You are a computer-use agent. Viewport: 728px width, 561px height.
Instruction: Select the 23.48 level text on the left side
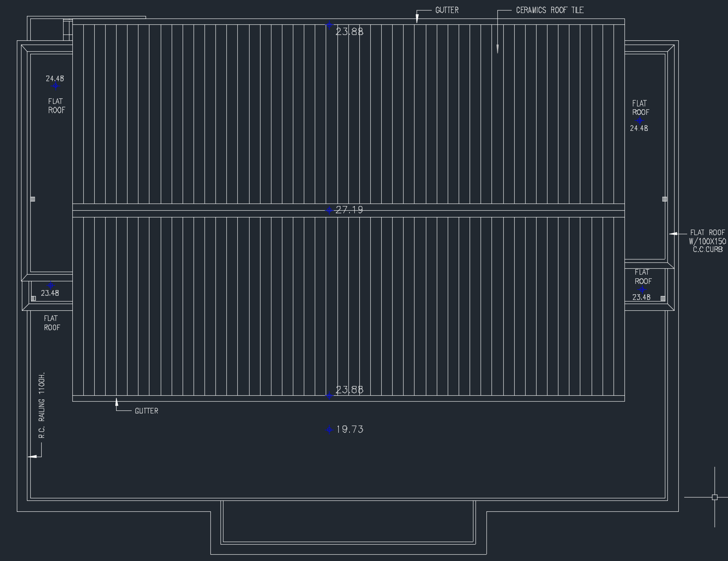pyautogui.click(x=50, y=293)
